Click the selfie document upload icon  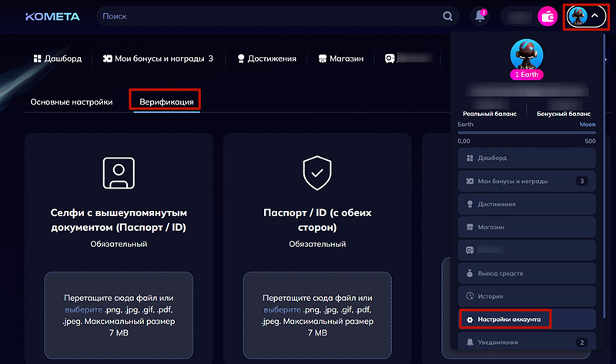click(x=119, y=173)
